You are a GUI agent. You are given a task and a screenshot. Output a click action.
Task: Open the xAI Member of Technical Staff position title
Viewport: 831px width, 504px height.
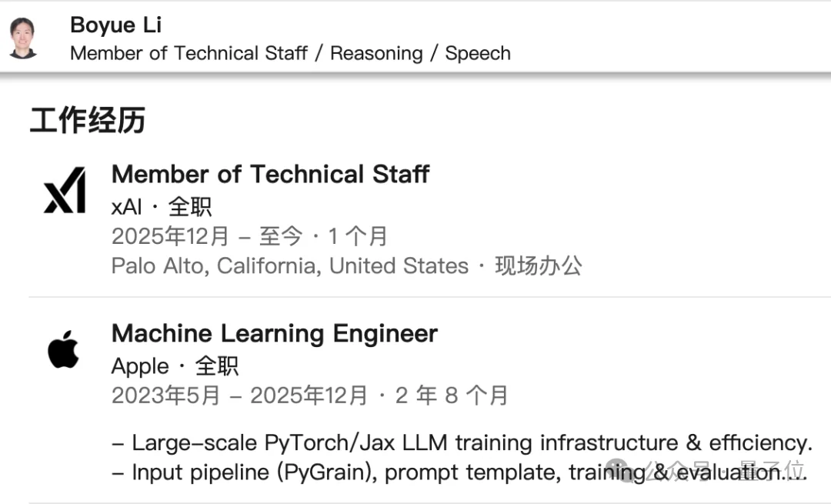click(x=270, y=174)
